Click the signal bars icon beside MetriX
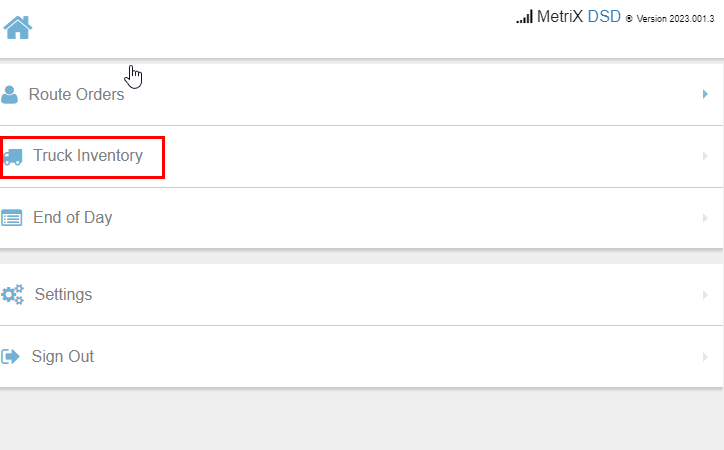724x450 pixels. pos(525,17)
